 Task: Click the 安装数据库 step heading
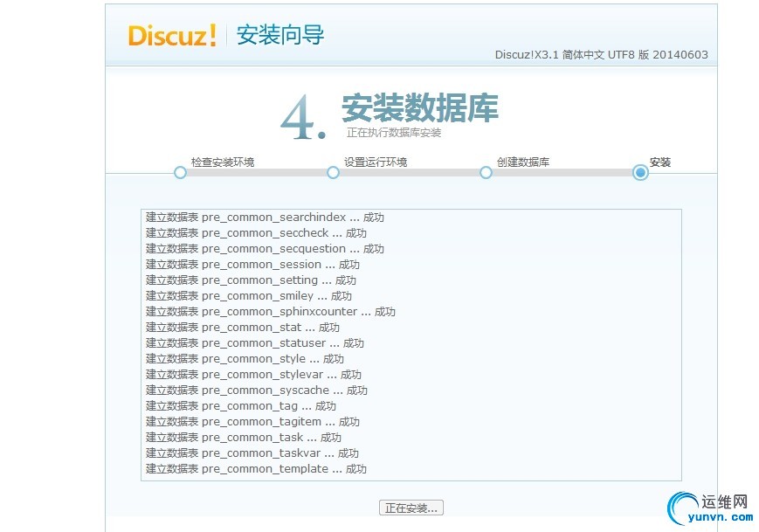point(420,108)
